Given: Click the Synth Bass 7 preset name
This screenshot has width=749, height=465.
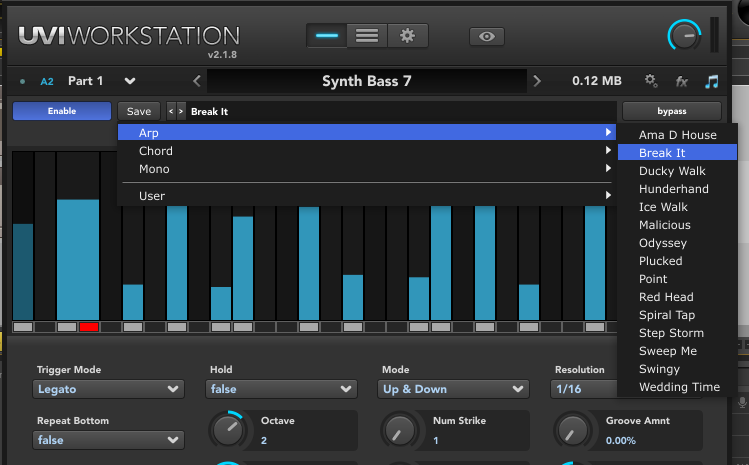Looking at the screenshot, I should pos(366,81).
